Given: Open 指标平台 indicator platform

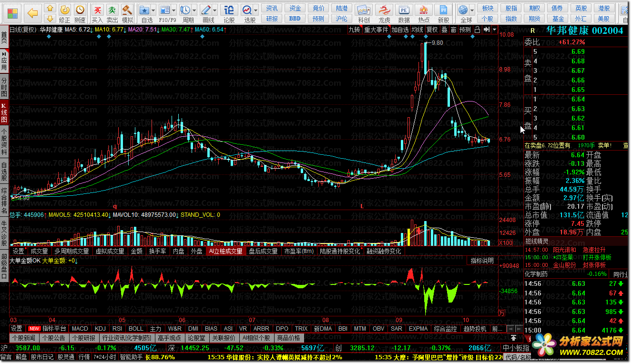Looking at the screenshot, I should coord(54,329).
